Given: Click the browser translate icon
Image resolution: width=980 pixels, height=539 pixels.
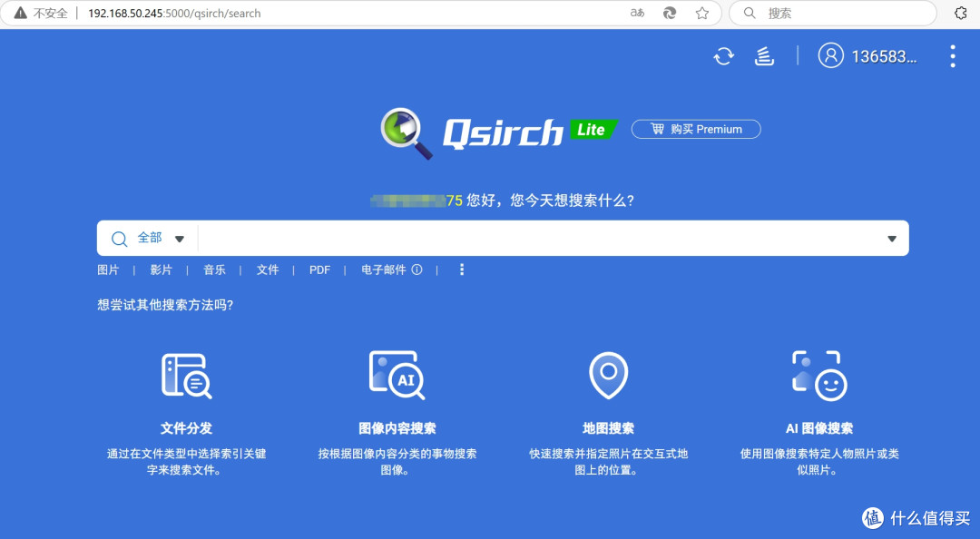Looking at the screenshot, I should click(x=637, y=13).
